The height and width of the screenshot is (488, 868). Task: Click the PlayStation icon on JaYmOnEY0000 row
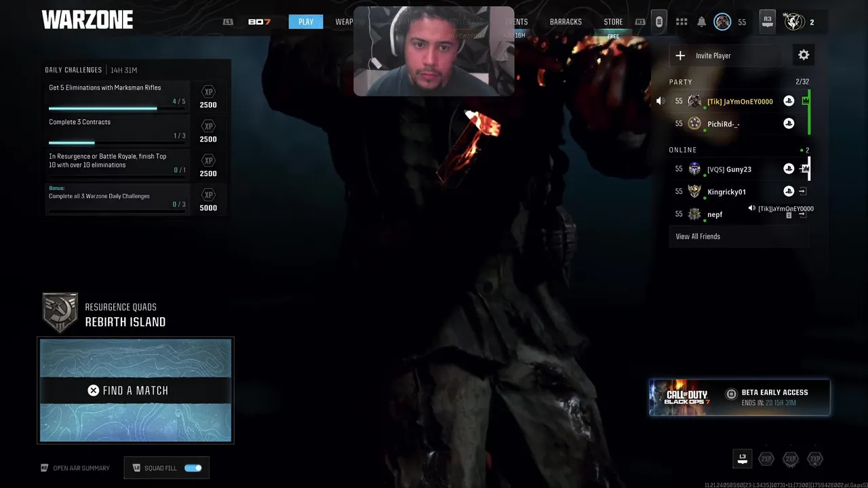pyautogui.click(x=789, y=101)
